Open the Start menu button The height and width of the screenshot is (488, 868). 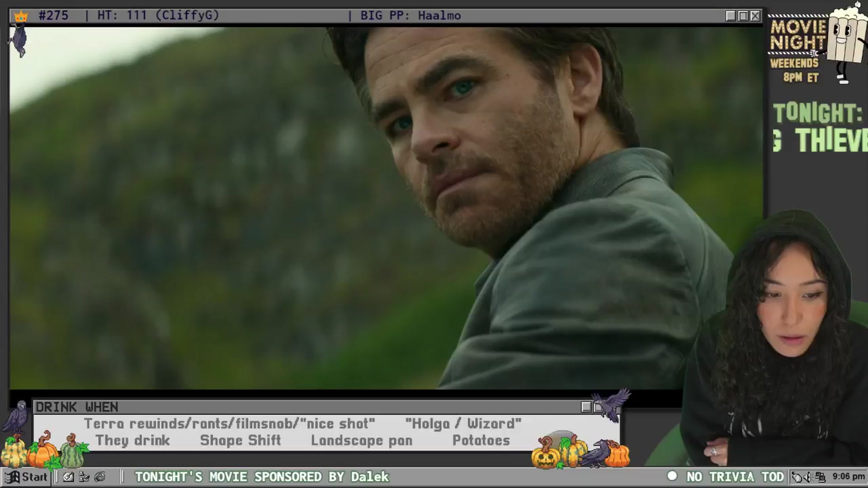tap(27, 477)
